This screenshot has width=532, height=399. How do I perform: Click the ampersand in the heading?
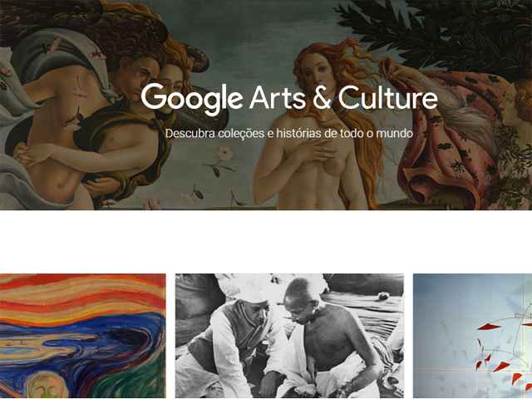322,98
